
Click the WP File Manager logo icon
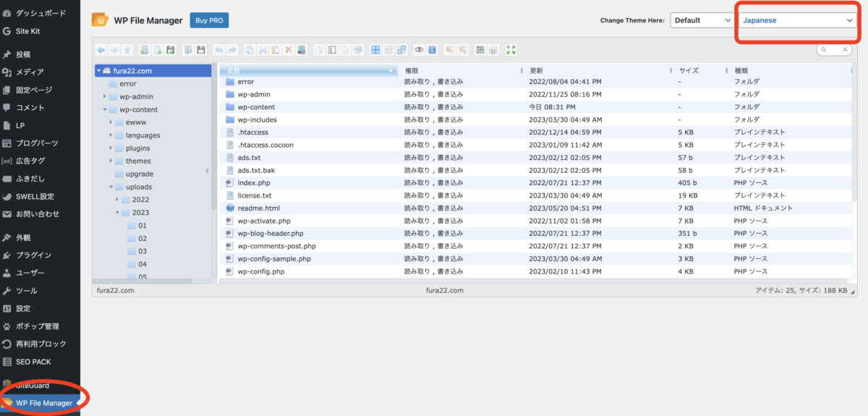click(x=101, y=20)
